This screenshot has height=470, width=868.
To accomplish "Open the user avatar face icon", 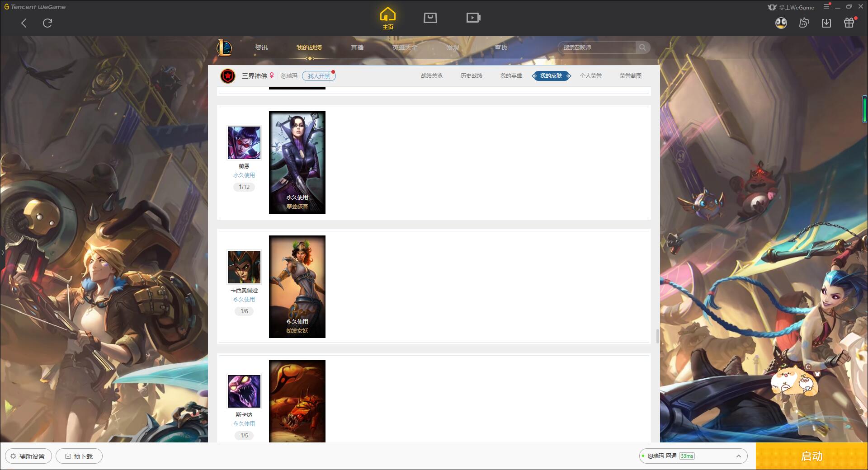I will [781, 23].
